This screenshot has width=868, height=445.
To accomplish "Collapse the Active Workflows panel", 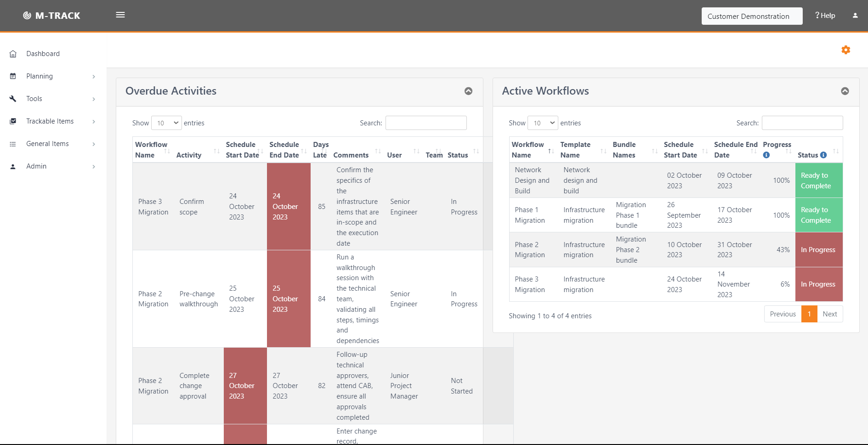I will (x=845, y=91).
